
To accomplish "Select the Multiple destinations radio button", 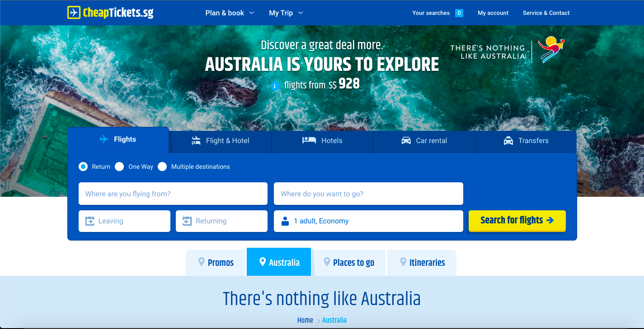I will [x=162, y=167].
